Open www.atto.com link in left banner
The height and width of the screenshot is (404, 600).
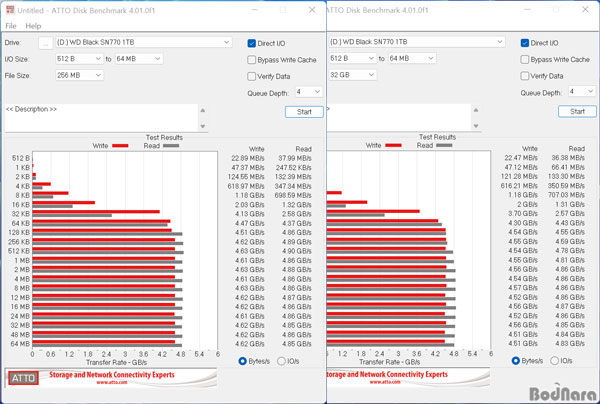pos(112,382)
